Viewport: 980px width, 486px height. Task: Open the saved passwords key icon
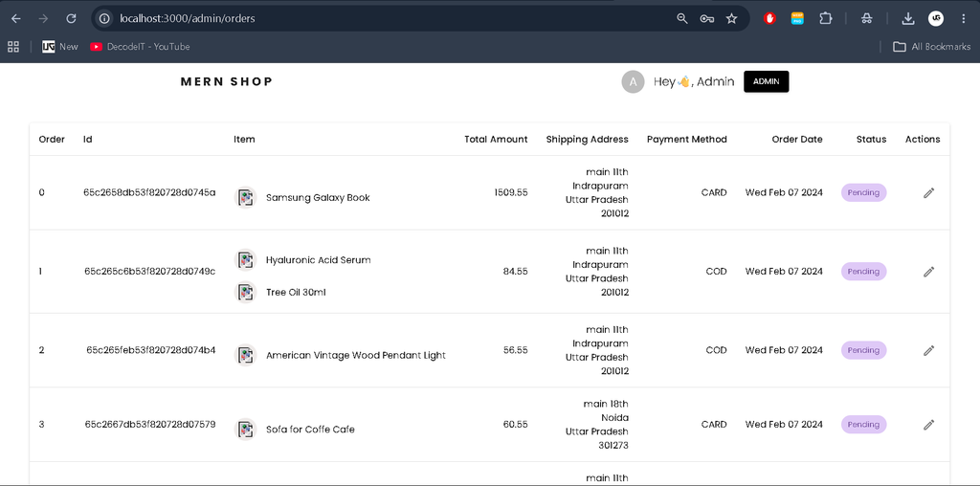click(x=707, y=19)
